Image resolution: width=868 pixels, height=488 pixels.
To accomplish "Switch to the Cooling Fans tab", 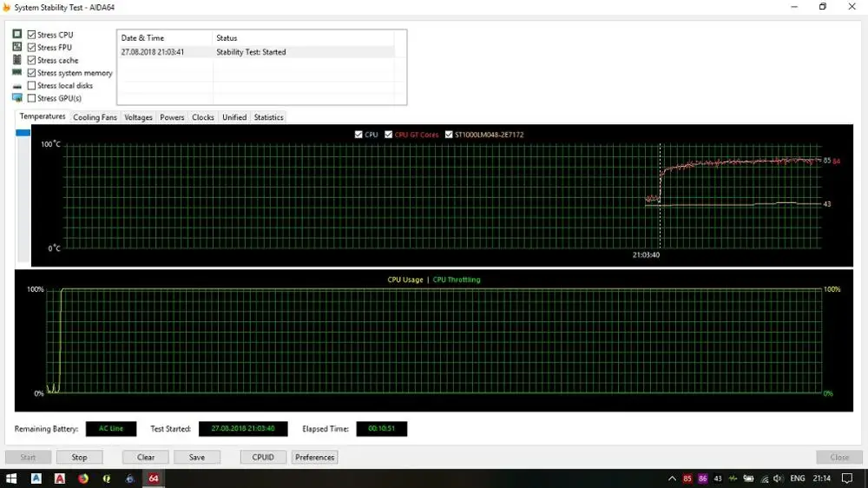I will click(95, 117).
